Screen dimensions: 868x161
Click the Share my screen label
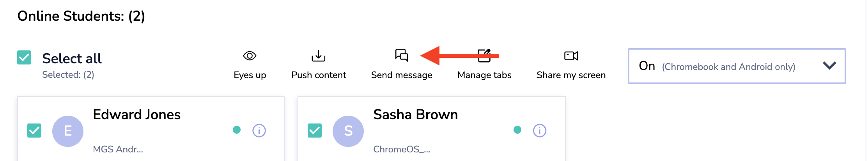(x=571, y=75)
